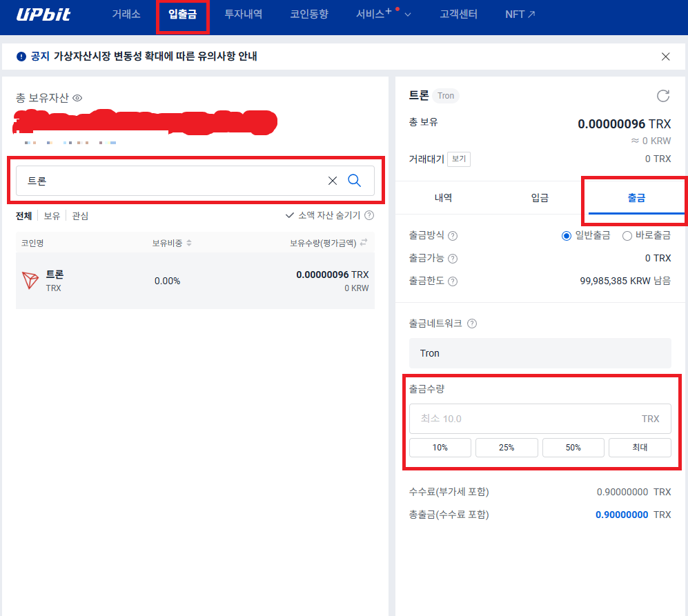Click the 0.00000096 TRX total holding value
This screenshot has width=688, height=616.
[625, 124]
